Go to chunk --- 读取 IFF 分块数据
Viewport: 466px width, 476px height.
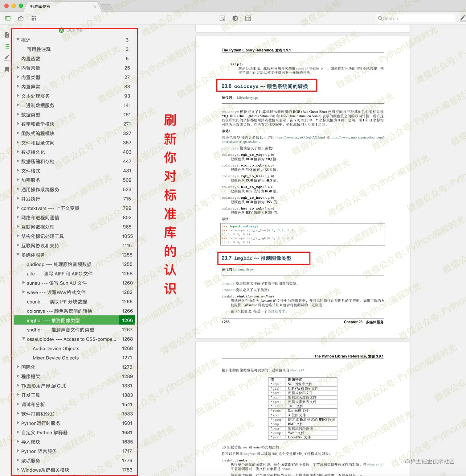(57, 302)
